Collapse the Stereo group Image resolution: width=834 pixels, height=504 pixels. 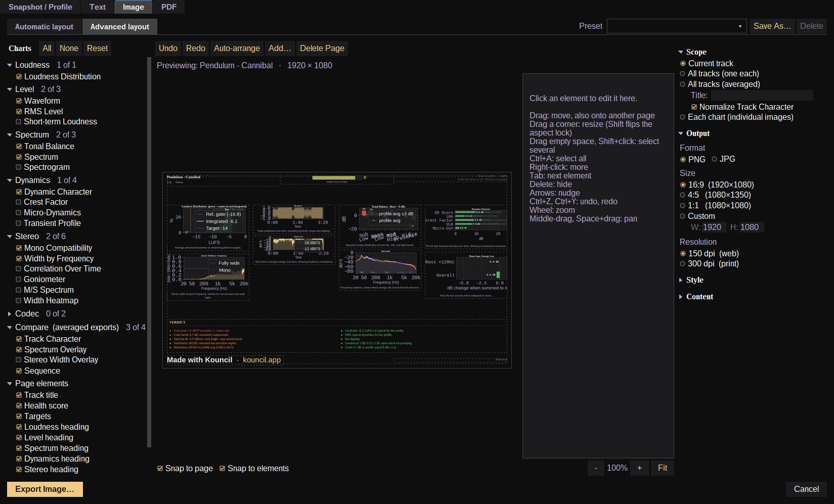(10, 237)
